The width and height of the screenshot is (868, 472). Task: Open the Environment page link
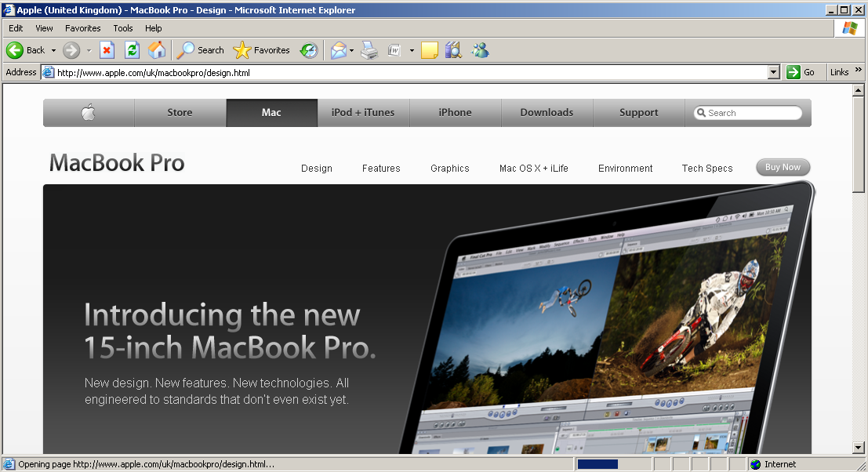click(626, 169)
